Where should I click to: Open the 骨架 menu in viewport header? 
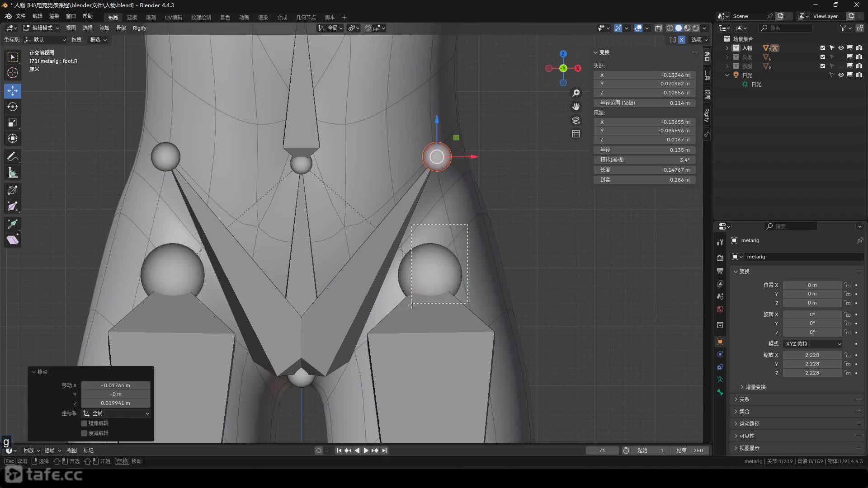click(121, 28)
